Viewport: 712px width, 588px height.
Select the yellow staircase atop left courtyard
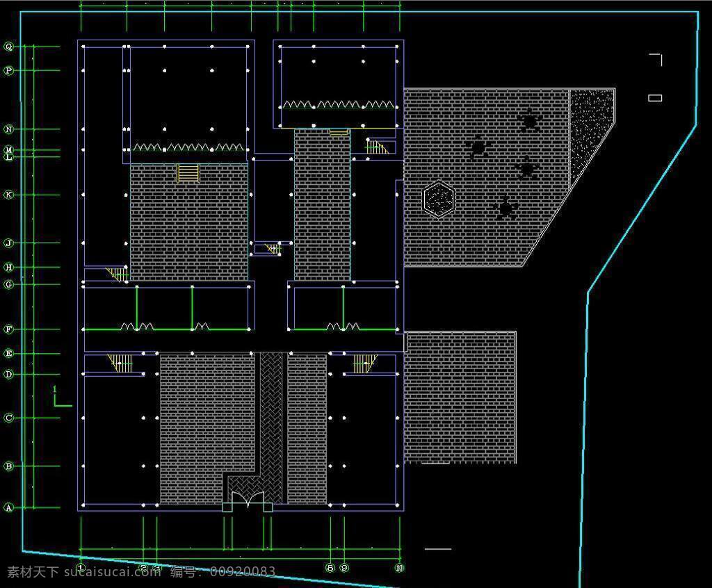pos(188,173)
